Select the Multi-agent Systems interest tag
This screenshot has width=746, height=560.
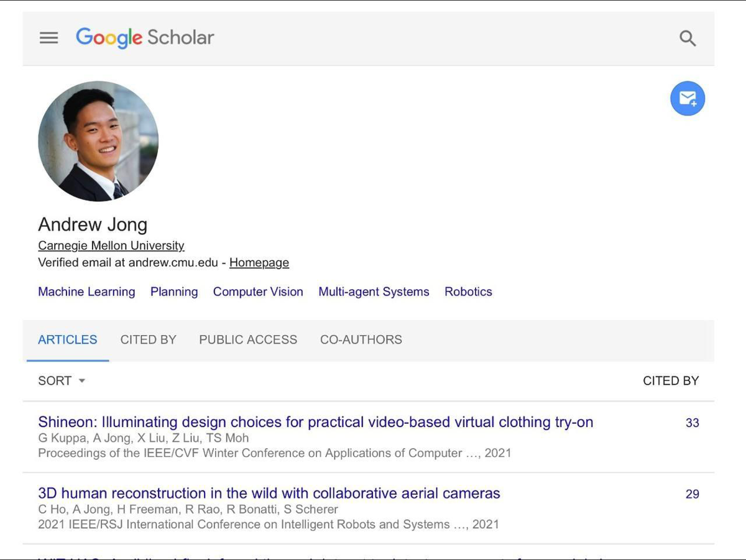tap(374, 291)
